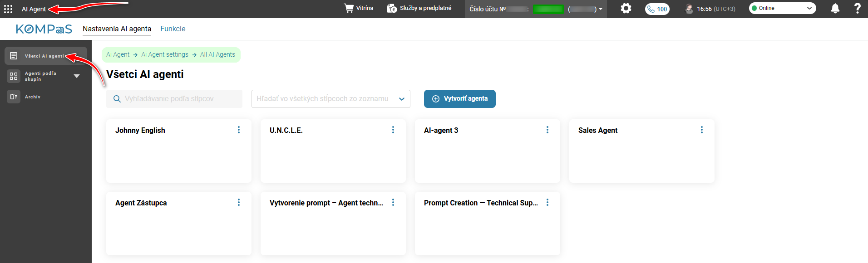Click the Vytvoriť agenta button
The image size is (868, 263).
(x=459, y=99)
